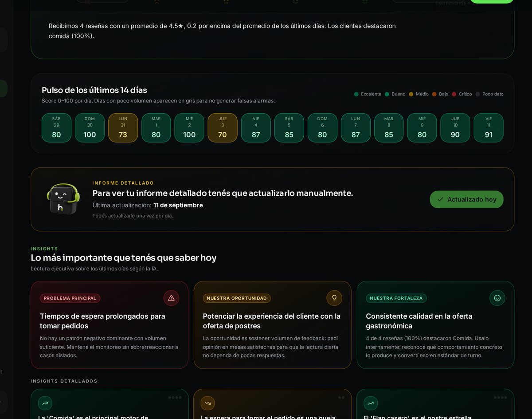
Task: Click the Tiempos de espera prolongados heading
Action: click(x=102, y=321)
